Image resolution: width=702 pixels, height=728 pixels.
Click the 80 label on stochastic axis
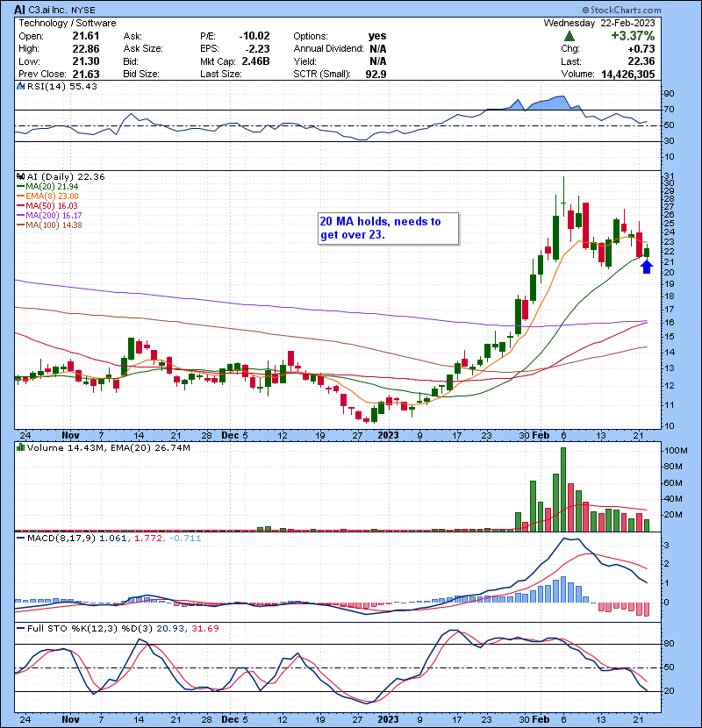[x=669, y=644]
